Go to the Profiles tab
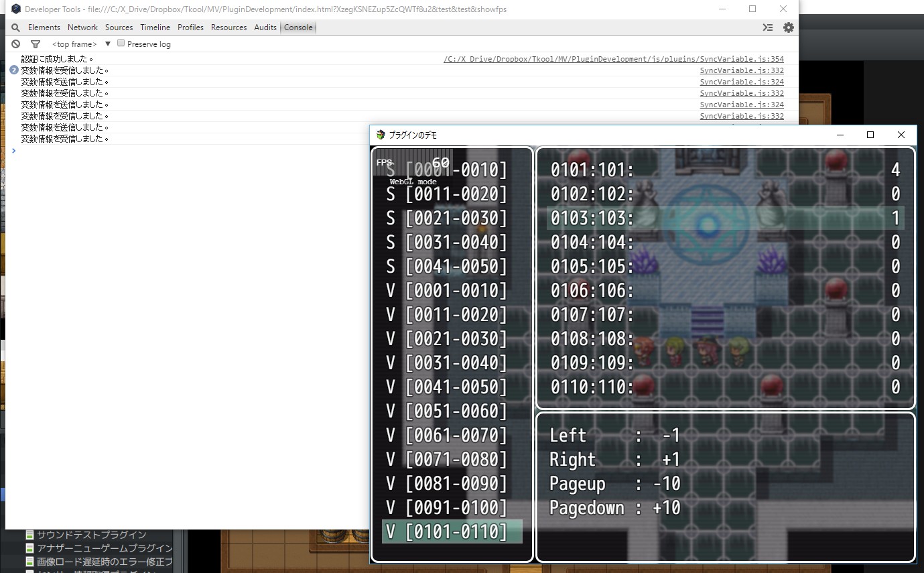The width and height of the screenshot is (924, 573). [x=190, y=27]
